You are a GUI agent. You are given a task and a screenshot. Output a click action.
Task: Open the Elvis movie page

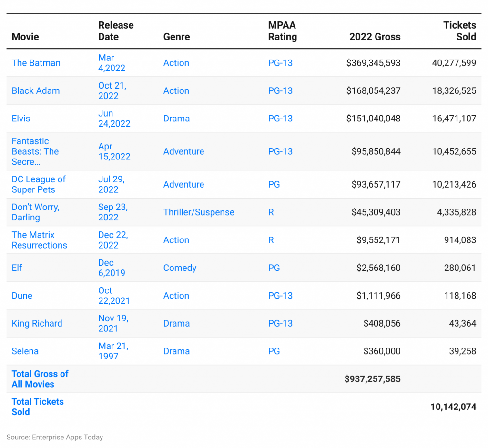(x=20, y=119)
